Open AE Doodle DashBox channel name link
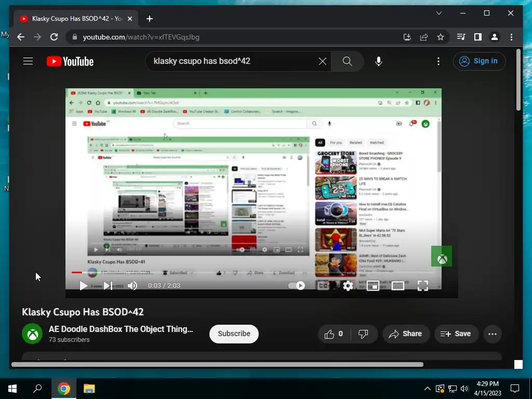Viewport: 532px width, 399px height. click(121, 329)
